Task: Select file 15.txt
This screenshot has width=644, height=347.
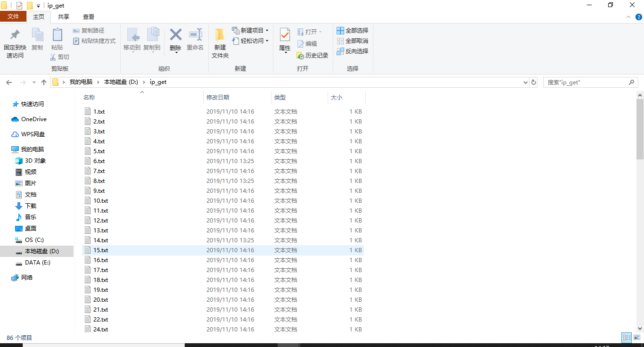Action: click(x=223, y=250)
